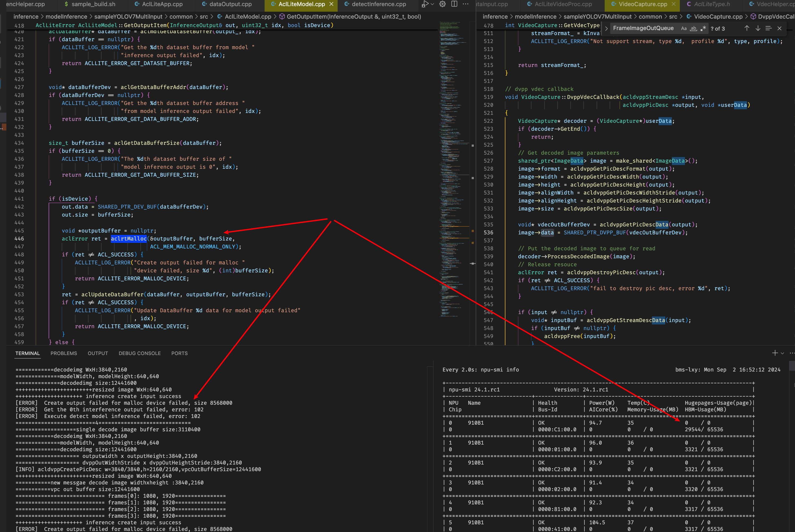Toggle Use Regular Expression in find widget

[x=703, y=28]
